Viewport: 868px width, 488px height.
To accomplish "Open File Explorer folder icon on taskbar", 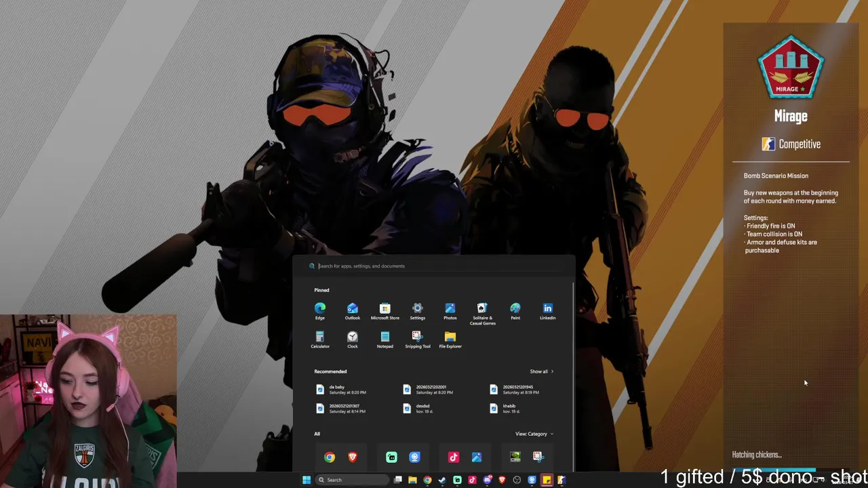I will (412, 480).
